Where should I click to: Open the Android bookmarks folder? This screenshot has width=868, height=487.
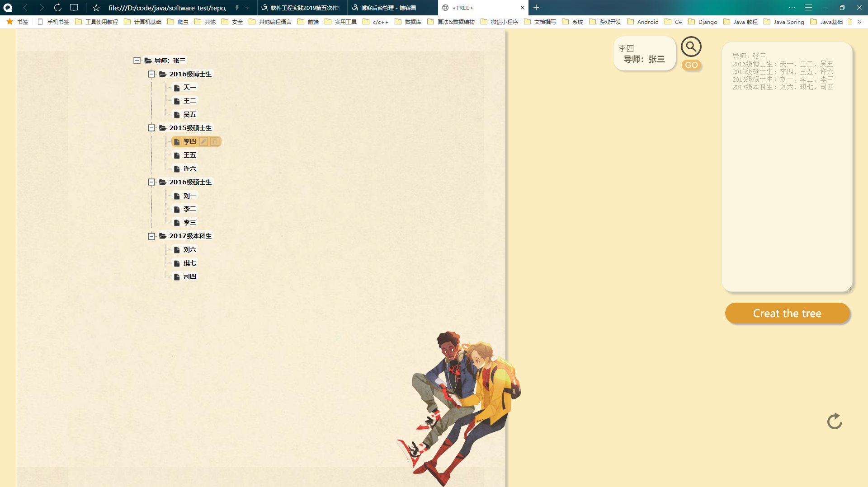(643, 22)
